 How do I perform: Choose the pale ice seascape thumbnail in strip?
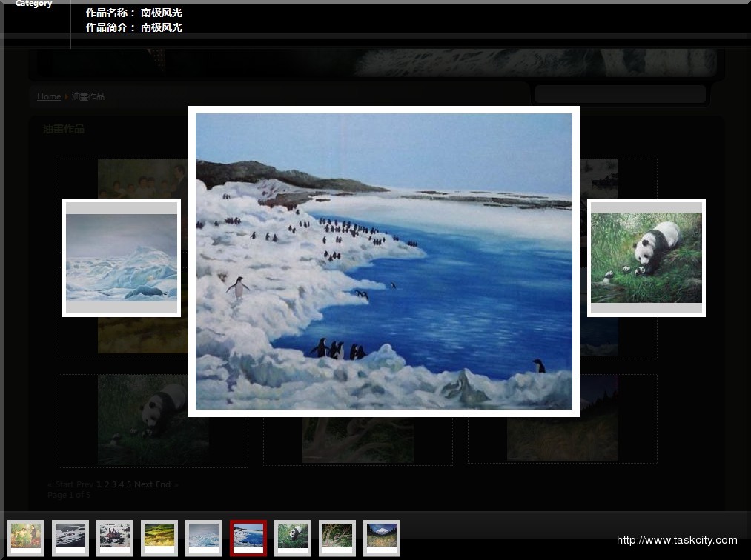click(x=204, y=537)
